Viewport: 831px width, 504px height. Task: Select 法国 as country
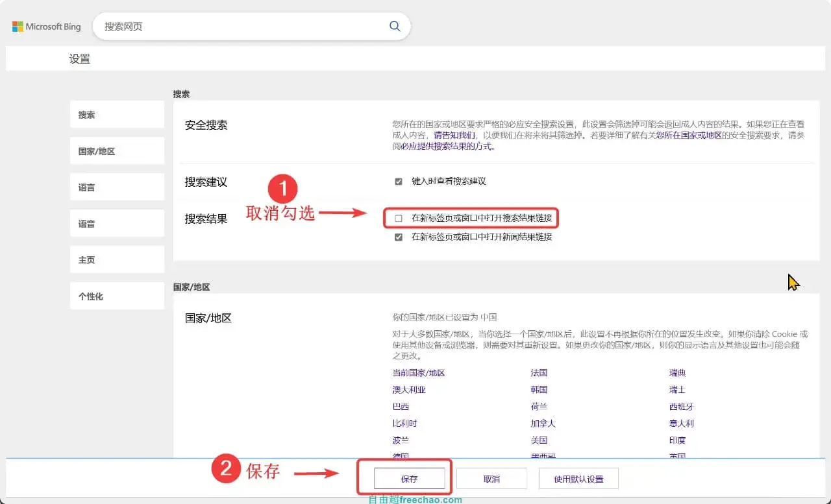coord(539,373)
